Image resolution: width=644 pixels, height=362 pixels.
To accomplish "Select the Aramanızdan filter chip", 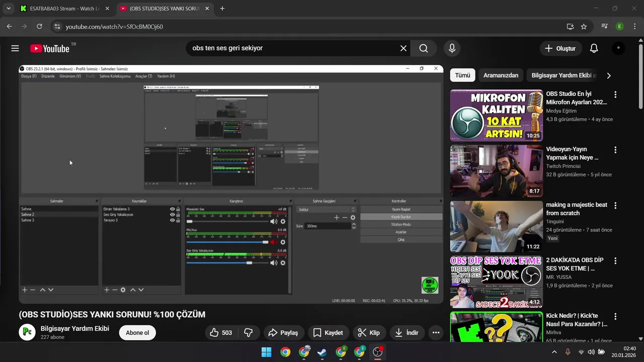I will (x=501, y=75).
